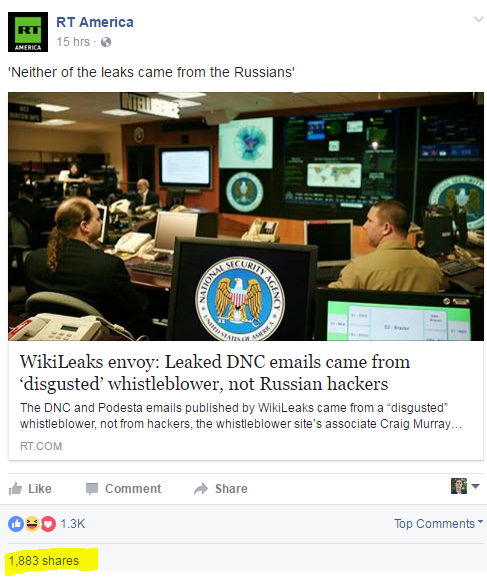Share the post via Share label

(231, 489)
